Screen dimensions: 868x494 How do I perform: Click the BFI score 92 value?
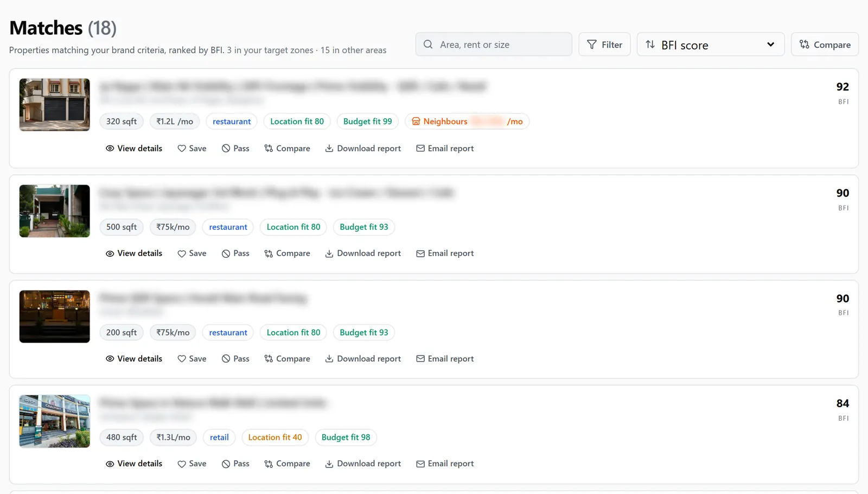[x=843, y=87]
